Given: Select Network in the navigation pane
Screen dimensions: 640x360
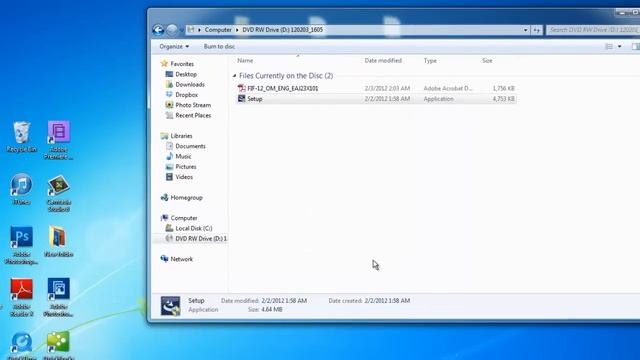Looking at the screenshot, I should (x=181, y=259).
